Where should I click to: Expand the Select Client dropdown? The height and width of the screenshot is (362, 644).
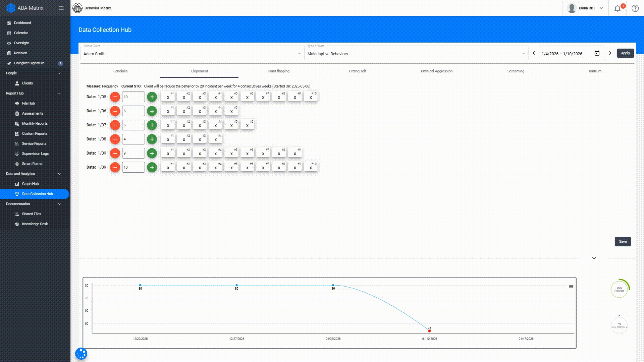point(299,54)
